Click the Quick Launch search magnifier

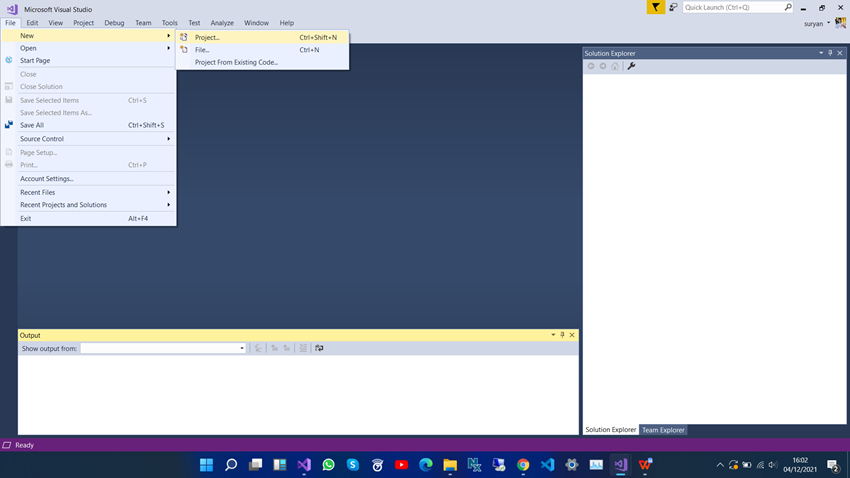[788, 7]
